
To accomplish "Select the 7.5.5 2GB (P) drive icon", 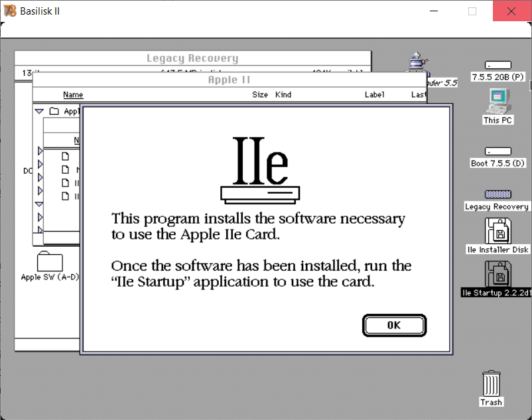I will [498, 65].
